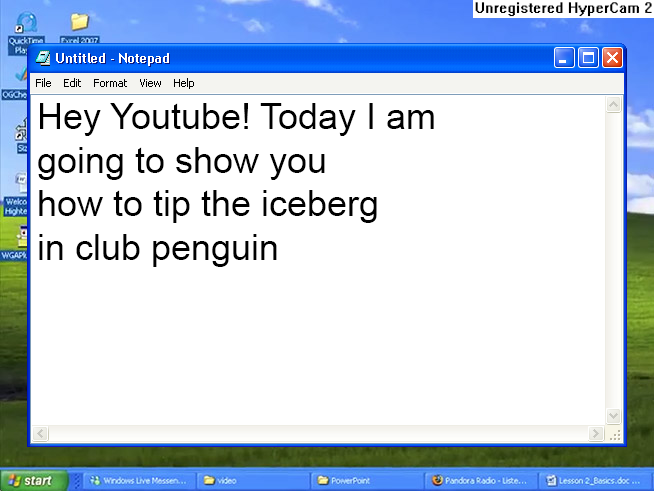Select the Excel 2007 folder desktop icon
The height and width of the screenshot is (491, 654).
point(79,28)
